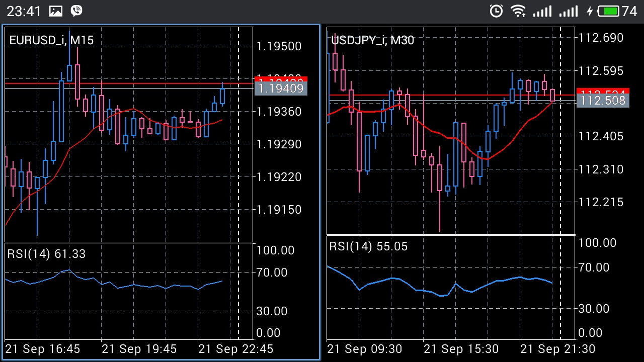The image size is (644, 362).
Task: Click the 1.19290 price scale label
Action: click(x=279, y=144)
